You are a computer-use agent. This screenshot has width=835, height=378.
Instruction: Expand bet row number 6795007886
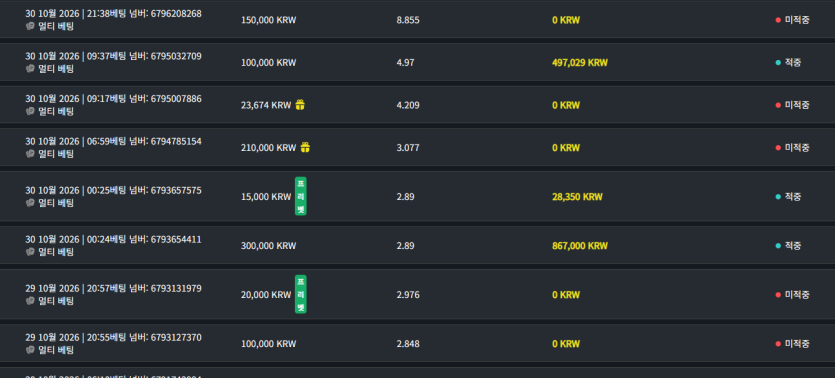point(418,105)
